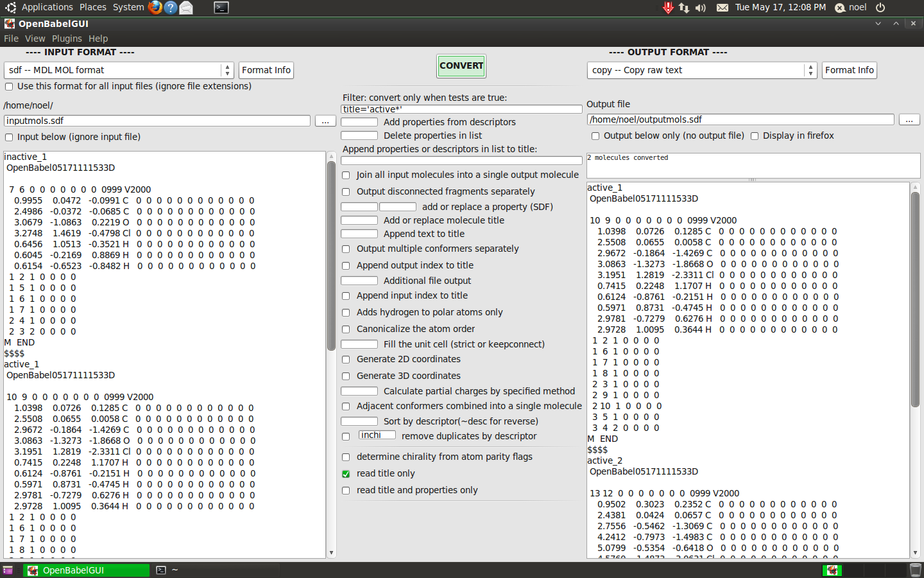Launch the mail client envelope icon
Image resolution: width=924 pixels, height=578 pixels.
tap(186, 7)
